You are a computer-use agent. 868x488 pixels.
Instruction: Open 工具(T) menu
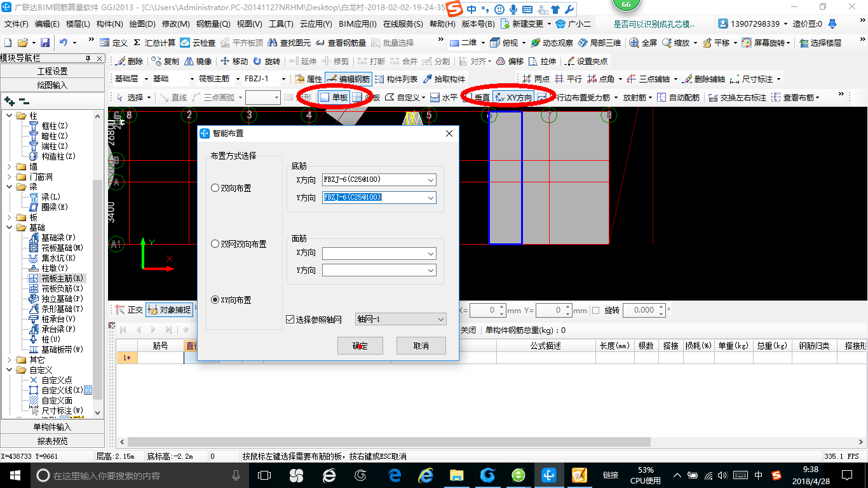(281, 24)
